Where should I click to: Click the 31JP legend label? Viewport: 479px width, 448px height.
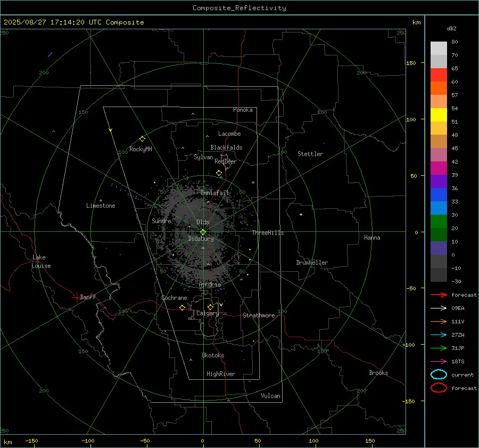[x=458, y=348]
